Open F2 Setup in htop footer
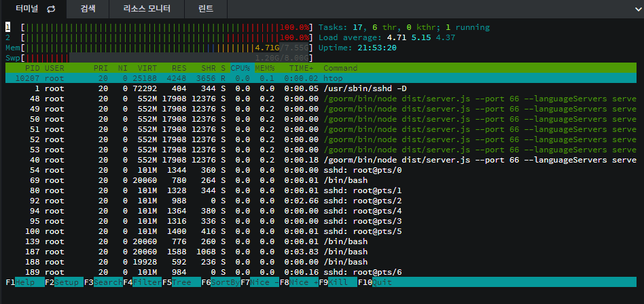This screenshot has width=644, height=304. (x=64, y=282)
